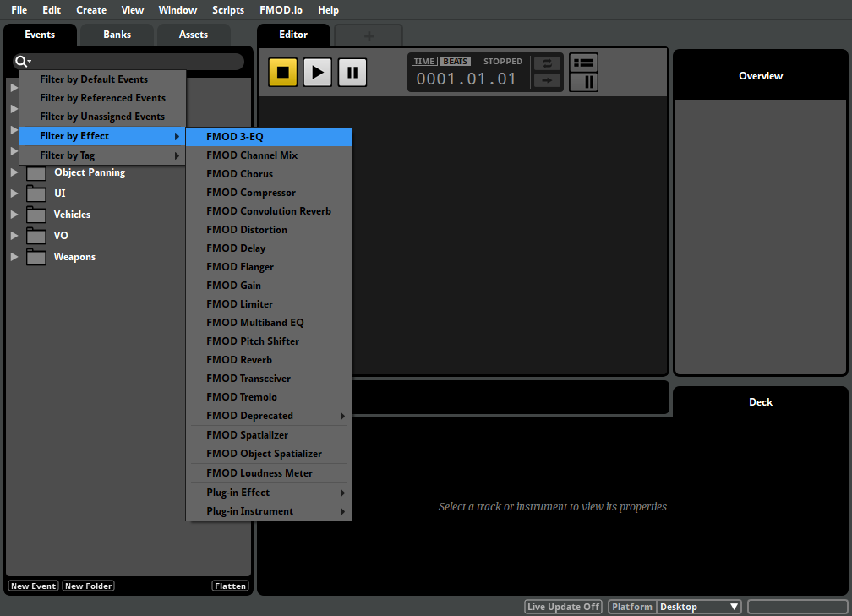Click the Flatten button
This screenshot has width=852, height=616.
231,586
